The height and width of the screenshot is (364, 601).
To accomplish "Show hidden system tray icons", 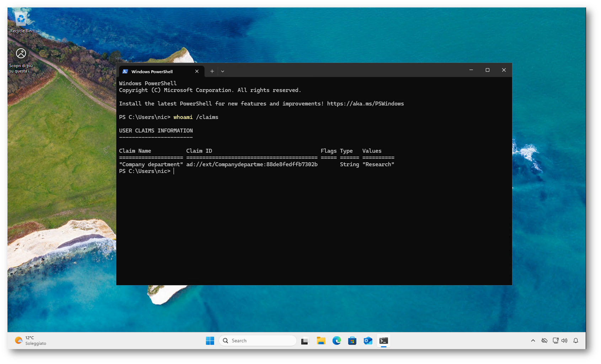I will [533, 341].
